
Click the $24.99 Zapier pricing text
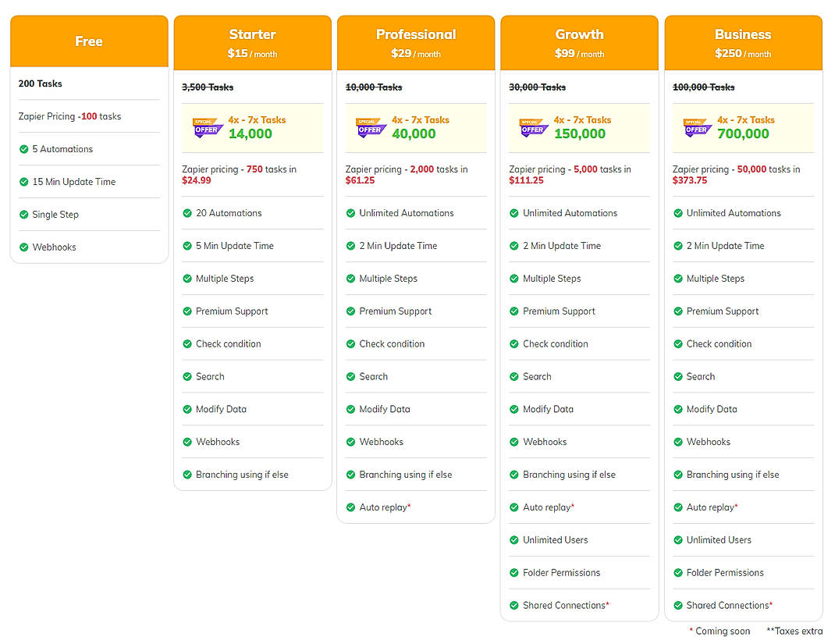pos(197,180)
